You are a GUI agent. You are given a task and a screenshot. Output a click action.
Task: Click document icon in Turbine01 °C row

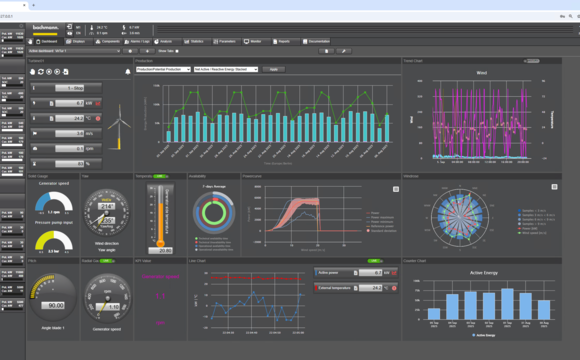point(51,118)
